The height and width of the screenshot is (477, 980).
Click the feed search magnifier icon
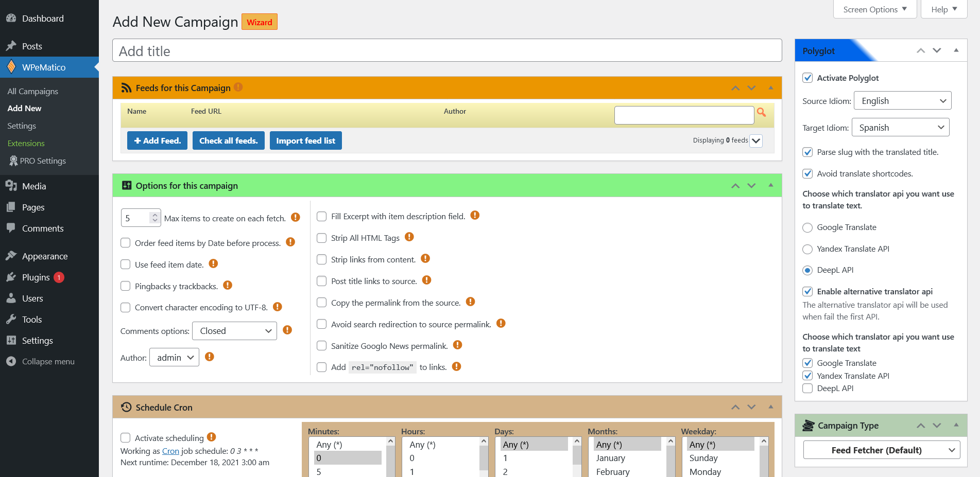[761, 112]
